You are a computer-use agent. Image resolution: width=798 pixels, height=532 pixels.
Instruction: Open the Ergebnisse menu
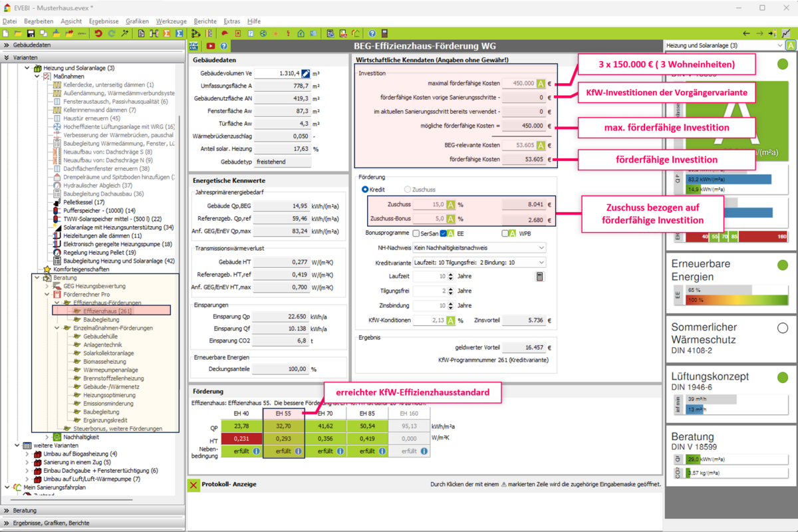(x=103, y=21)
